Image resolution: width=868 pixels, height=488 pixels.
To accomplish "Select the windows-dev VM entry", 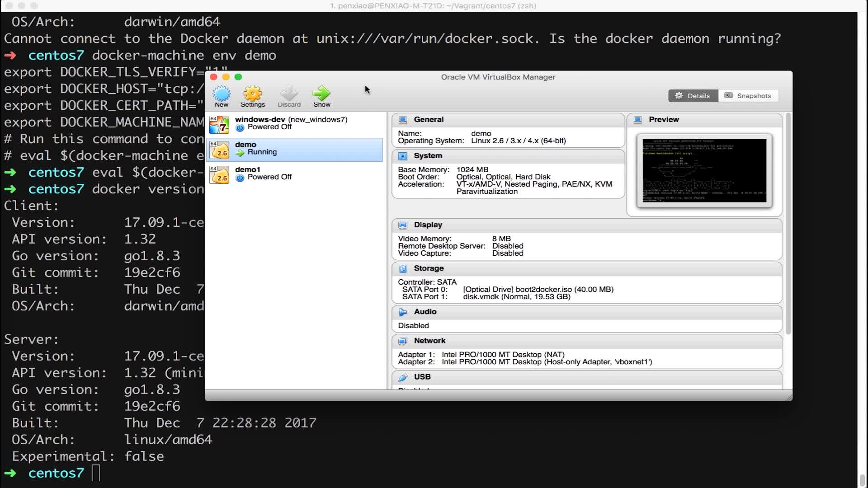I will (294, 124).
